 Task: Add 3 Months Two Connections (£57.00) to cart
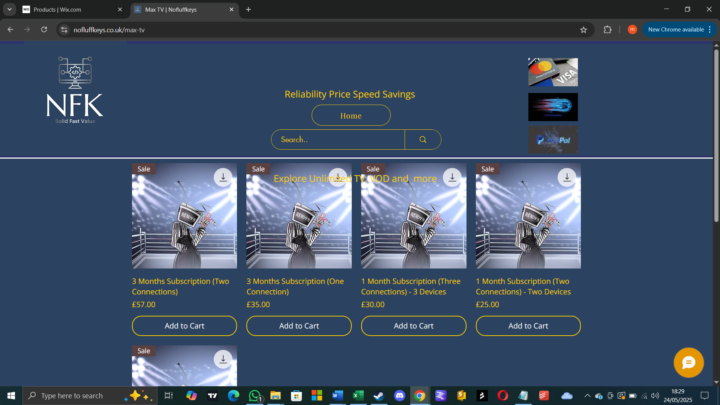point(184,326)
